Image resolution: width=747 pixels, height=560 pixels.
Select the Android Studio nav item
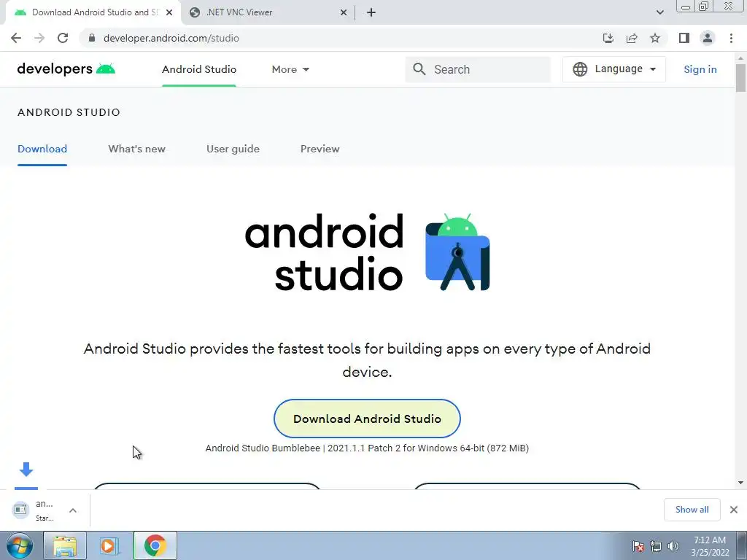click(199, 69)
